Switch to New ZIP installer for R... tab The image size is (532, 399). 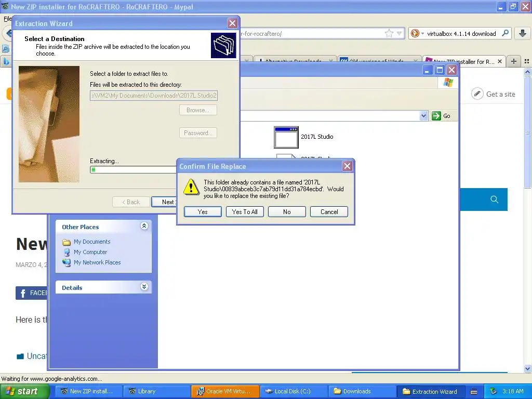[x=463, y=61]
